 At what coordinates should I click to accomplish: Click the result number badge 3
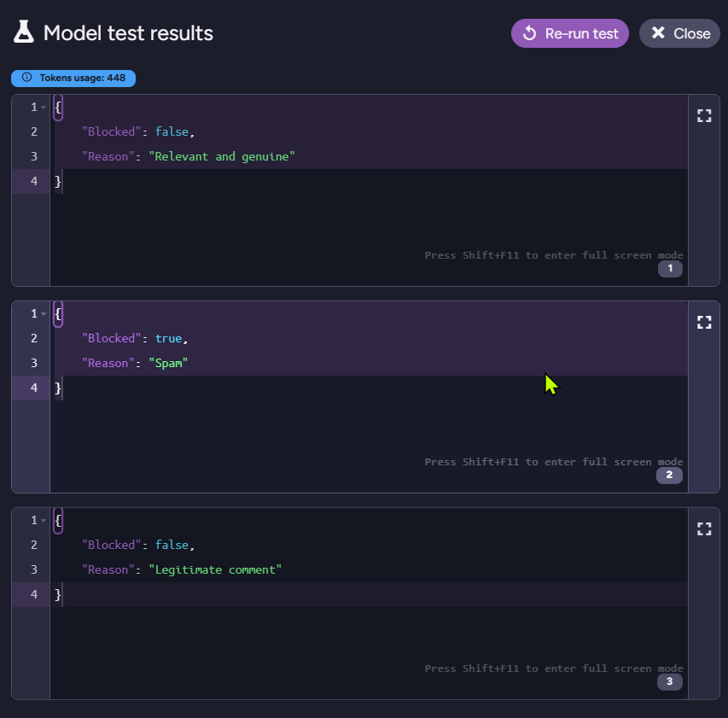tap(669, 682)
